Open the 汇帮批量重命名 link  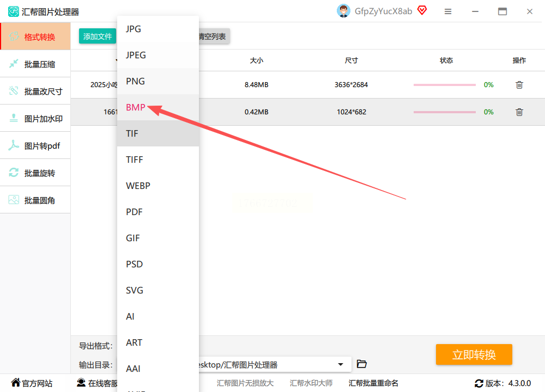pyautogui.click(x=373, y=383)
